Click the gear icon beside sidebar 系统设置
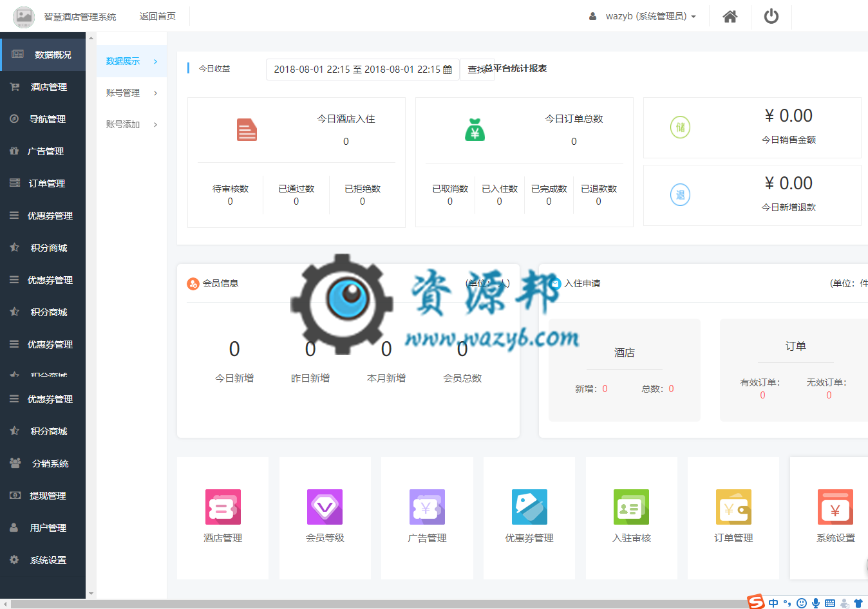868x609 pixels. pos(14,559)
